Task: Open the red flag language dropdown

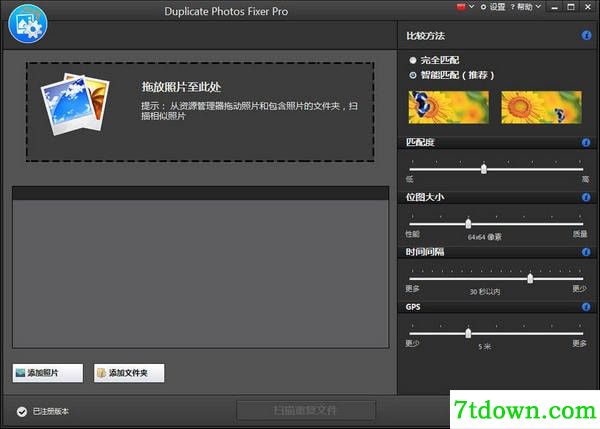Action: [x=465, y=7]
